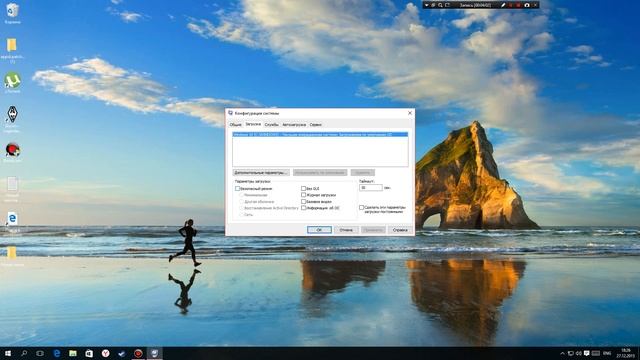The height and width of the screenshot is (360, 640).
Task: Click the pencil draw icon on recording bar
Action: coord(503,5)
